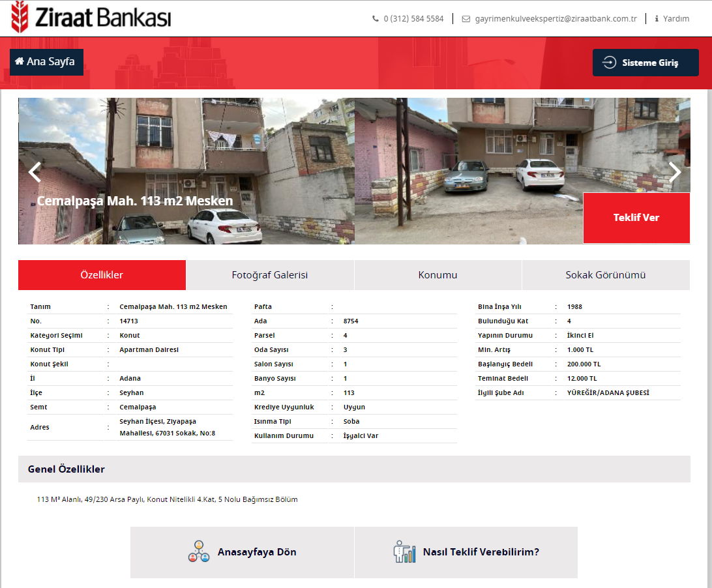Click the Anasayfaya Dön people icon
Viewport: 712px width, 588px height.
[x=199, y=551]
